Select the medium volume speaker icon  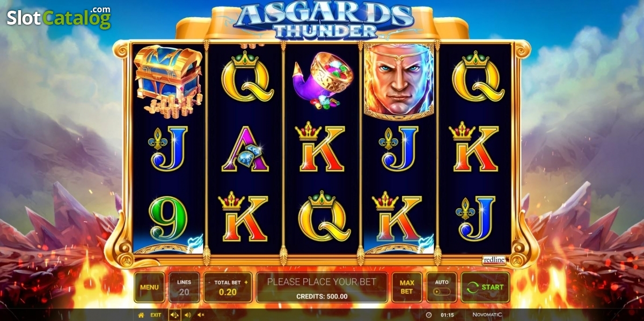point(188,315)
